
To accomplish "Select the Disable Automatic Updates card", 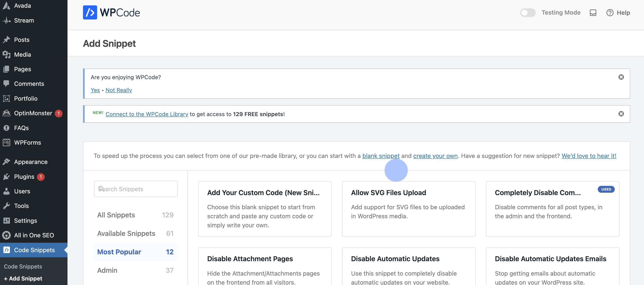I will (408, 266).
